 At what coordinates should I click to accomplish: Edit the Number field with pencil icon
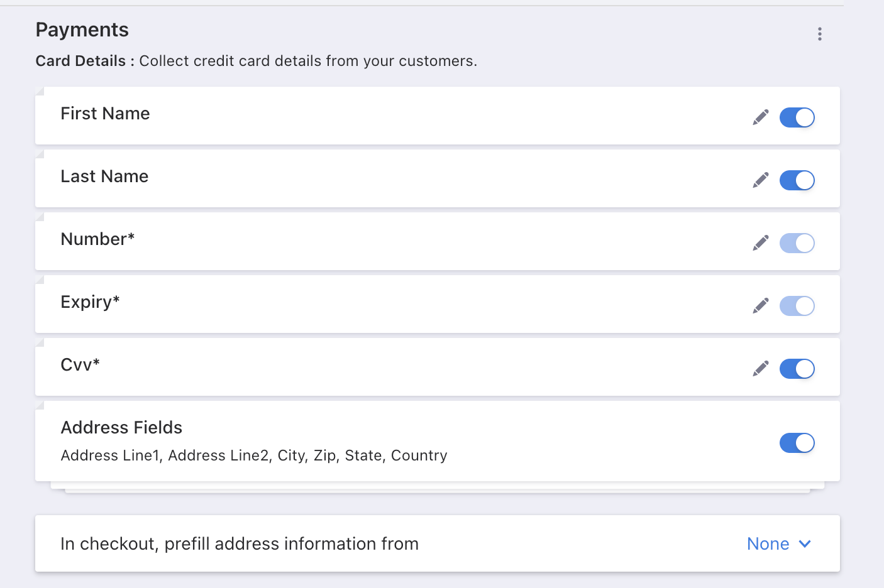[761, 243]
